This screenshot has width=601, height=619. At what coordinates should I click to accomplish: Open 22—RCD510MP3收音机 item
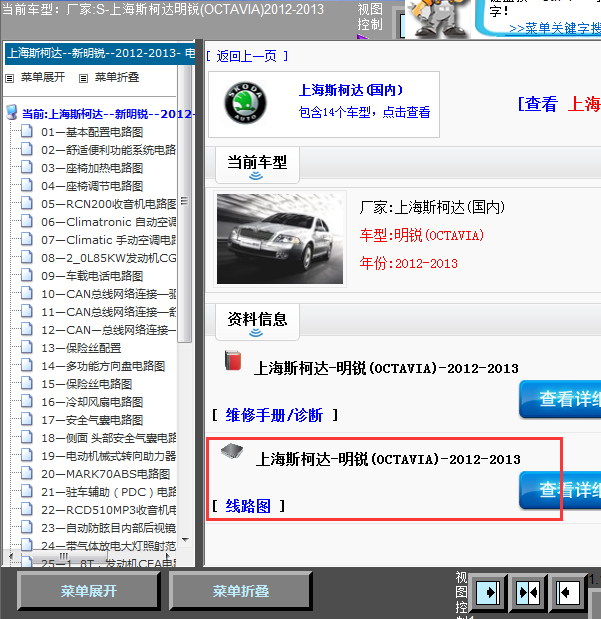tap(109, 510)
